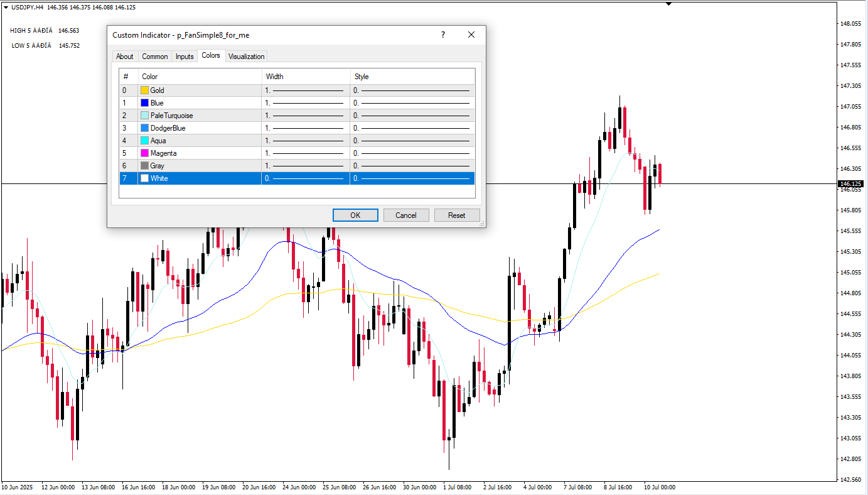This screenshot has width=868, height=495.
Task: Click Reset to restore default colors
Action: [x=456, y=215]
